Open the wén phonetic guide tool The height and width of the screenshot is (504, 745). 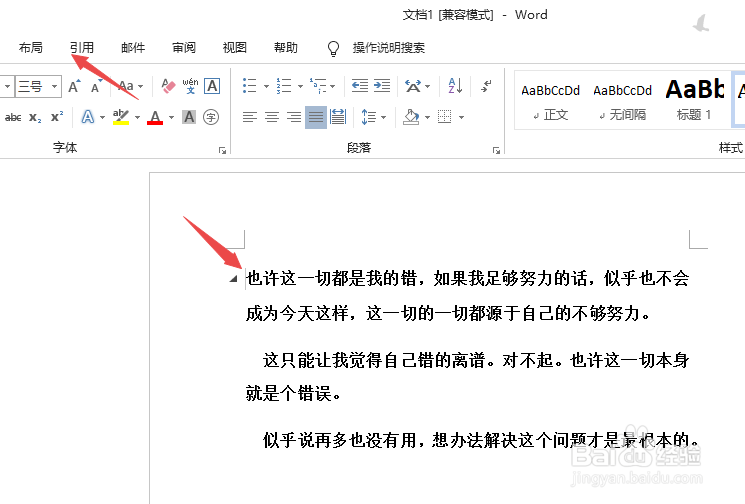(190, 86)
